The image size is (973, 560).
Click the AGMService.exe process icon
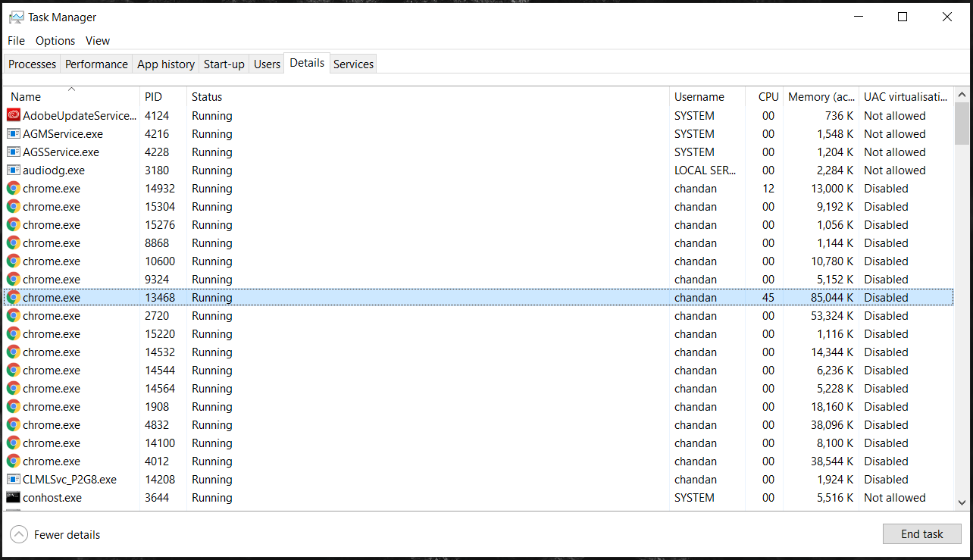[x=14, y=133]
